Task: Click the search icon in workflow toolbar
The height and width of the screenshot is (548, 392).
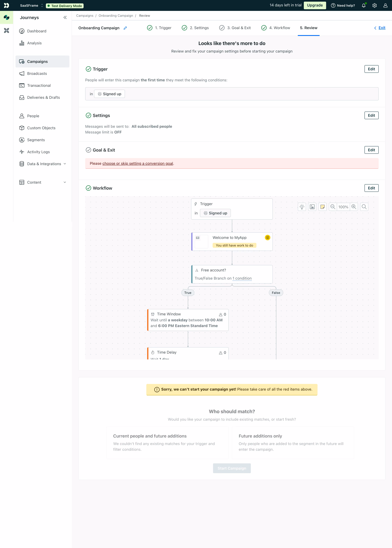Action: pyautogui.click(x=364, y=207)
